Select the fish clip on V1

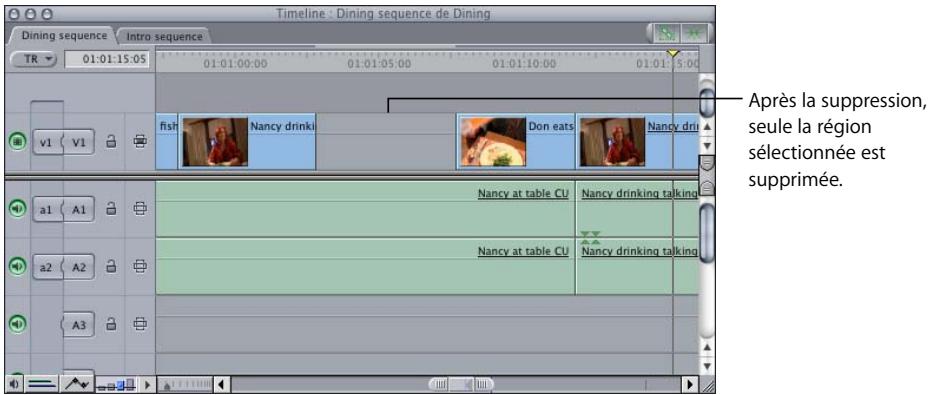[166, 142]
